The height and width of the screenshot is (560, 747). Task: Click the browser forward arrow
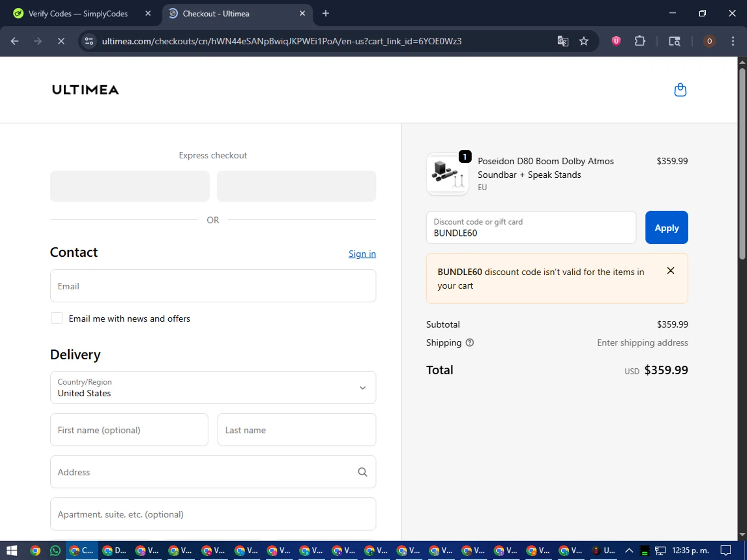38,41
